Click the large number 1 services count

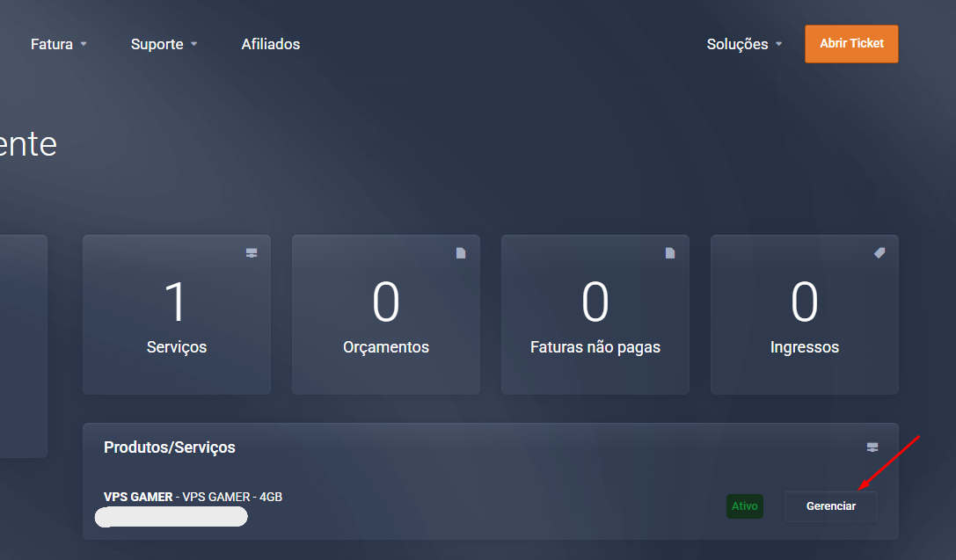(x=177, y=302)
